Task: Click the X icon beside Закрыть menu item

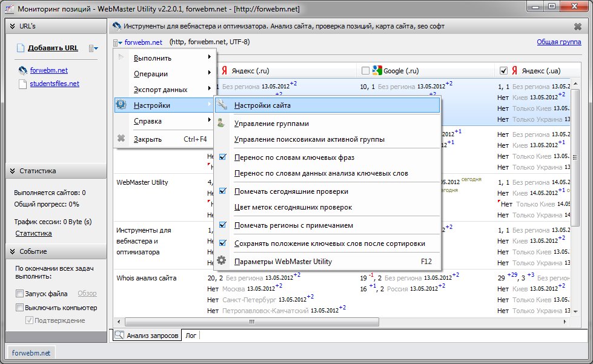Action: point(121,139)
